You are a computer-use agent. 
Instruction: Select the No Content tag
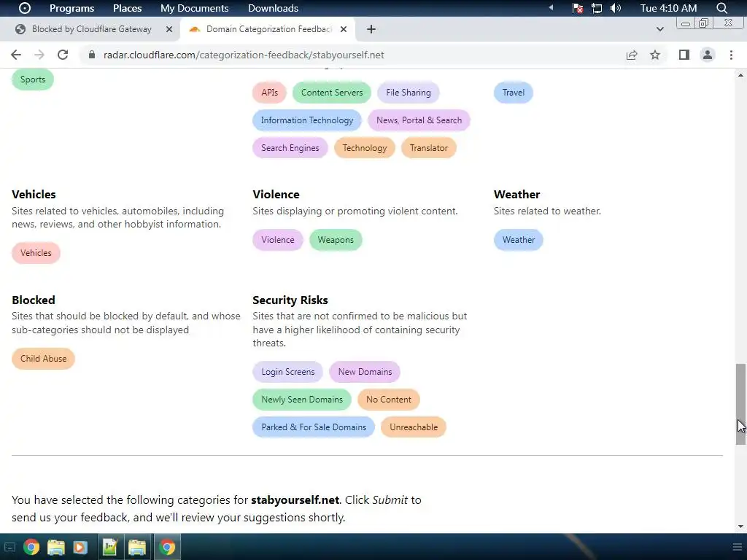[x=389, y=399]
